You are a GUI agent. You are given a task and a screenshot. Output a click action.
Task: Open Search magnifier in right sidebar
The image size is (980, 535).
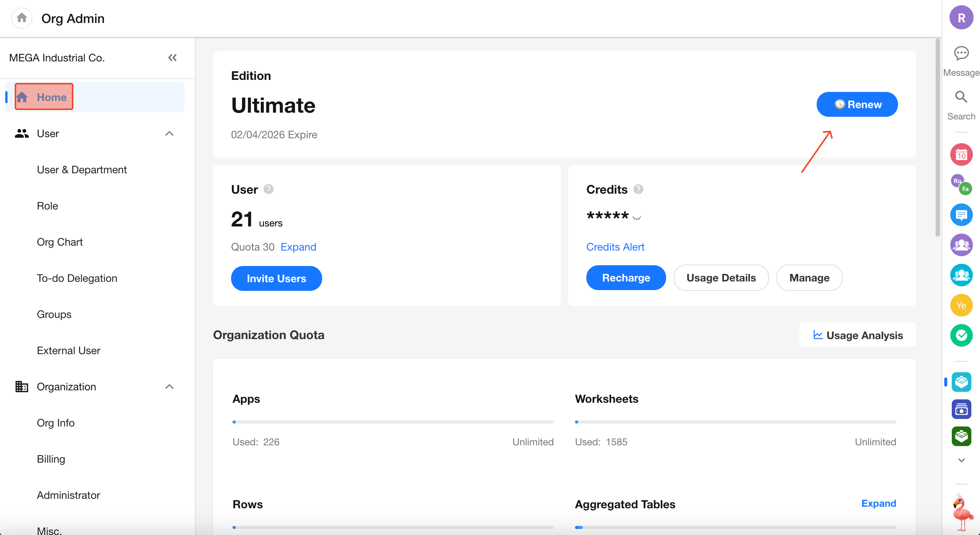961,97
